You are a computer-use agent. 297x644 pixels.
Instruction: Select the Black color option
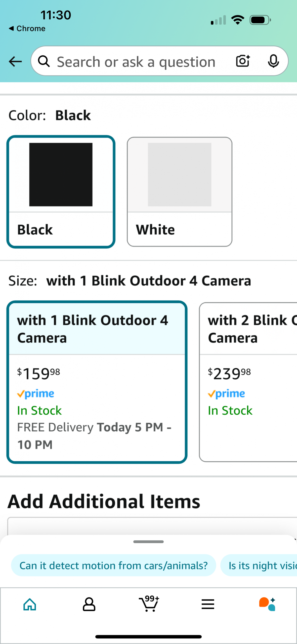pyautogui.click(x=61, y=192)
